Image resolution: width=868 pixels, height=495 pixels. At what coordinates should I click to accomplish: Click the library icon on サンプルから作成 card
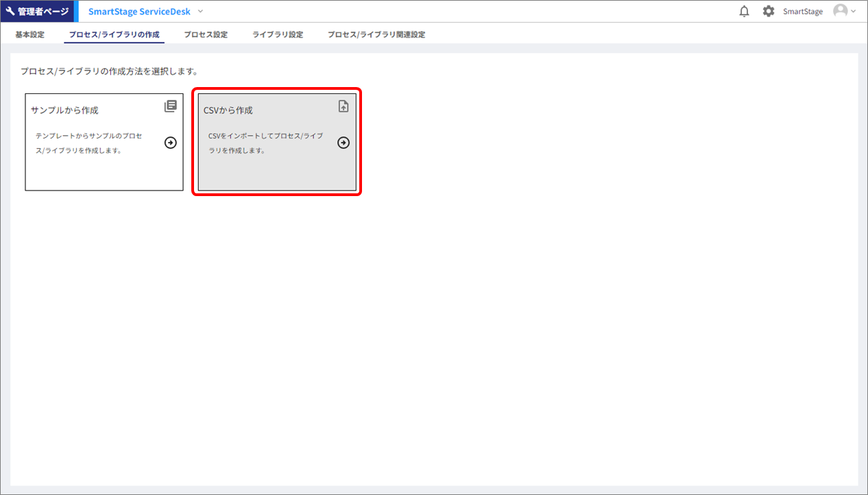171,106
